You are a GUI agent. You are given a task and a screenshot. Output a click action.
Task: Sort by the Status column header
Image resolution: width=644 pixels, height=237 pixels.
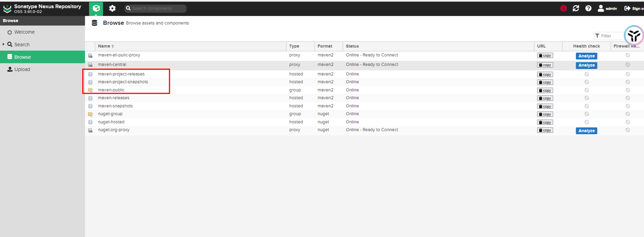point(438,46)
